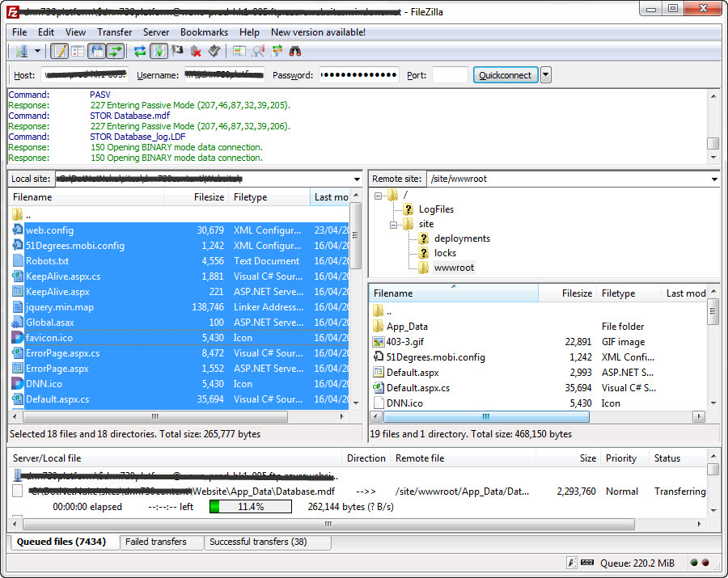Sort remote files by Filetype column

tap(629, 293)
